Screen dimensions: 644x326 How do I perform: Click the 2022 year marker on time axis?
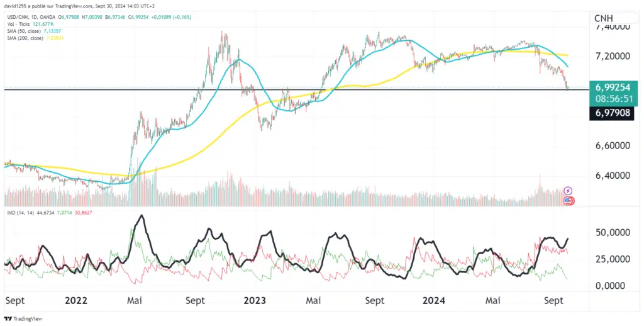75,300
